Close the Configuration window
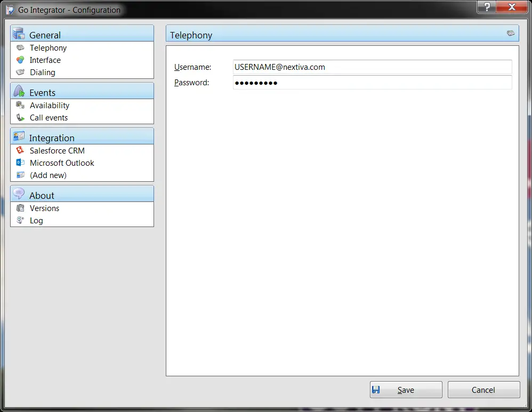 512,7
